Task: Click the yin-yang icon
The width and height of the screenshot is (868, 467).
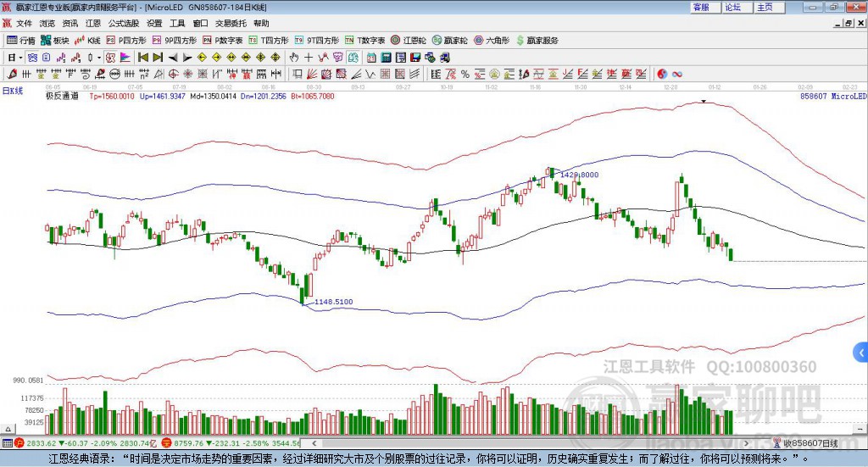Action: [662, 74]
